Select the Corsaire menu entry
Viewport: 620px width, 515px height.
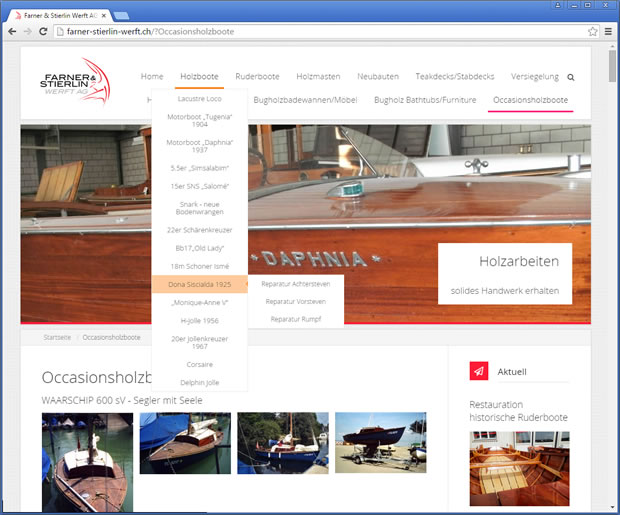click(199, 365)
